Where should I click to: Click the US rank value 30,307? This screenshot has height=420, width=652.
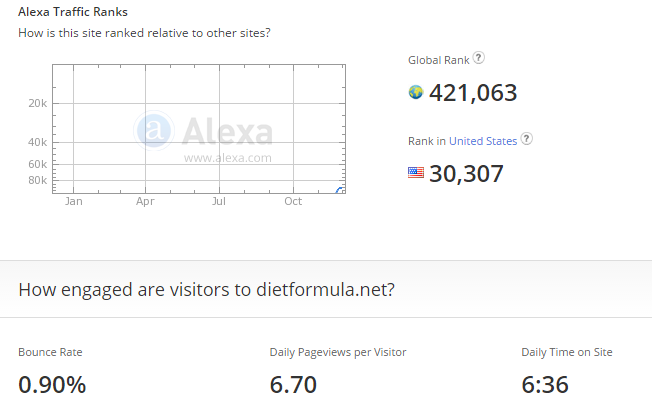[466, 173]
